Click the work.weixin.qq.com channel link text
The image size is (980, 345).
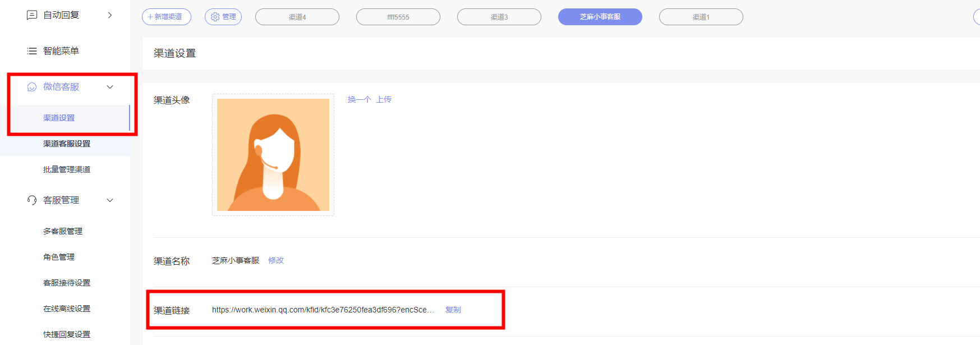pos(323,310)
